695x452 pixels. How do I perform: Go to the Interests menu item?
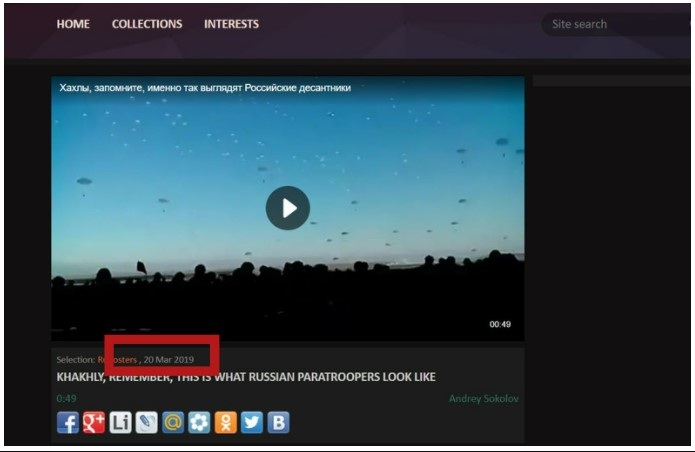coord(231,24)
